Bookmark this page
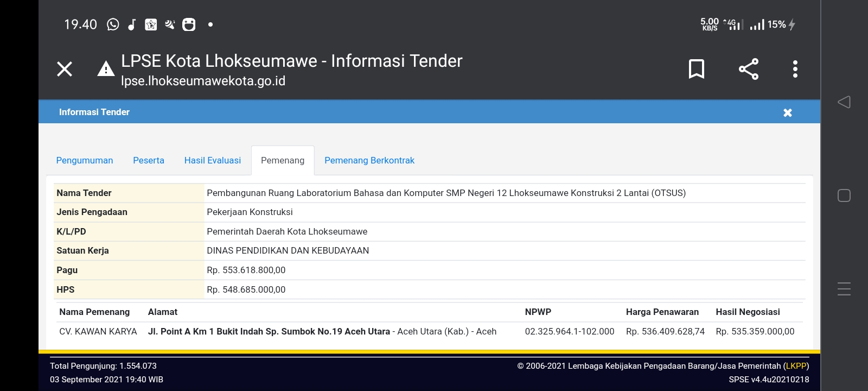 pos(696,69)
